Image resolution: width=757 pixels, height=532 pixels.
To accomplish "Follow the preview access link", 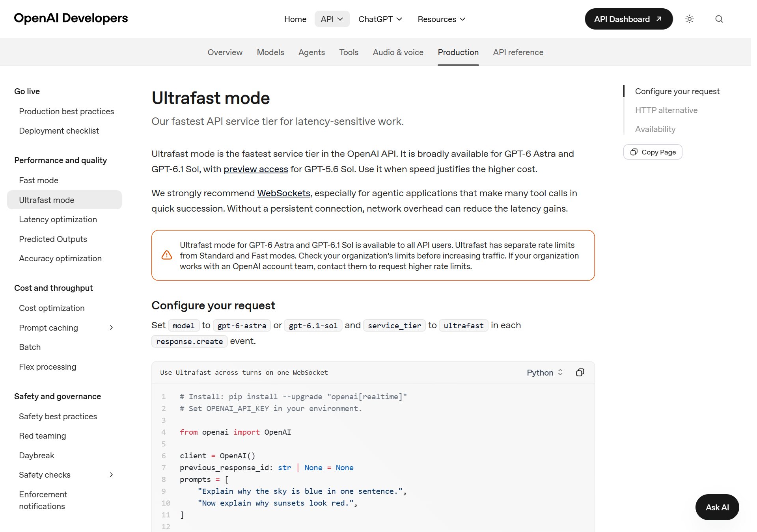I will [256, 169].
